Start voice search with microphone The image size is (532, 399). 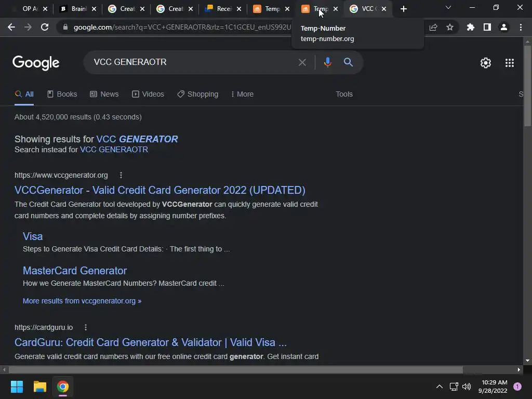point(327,62)
